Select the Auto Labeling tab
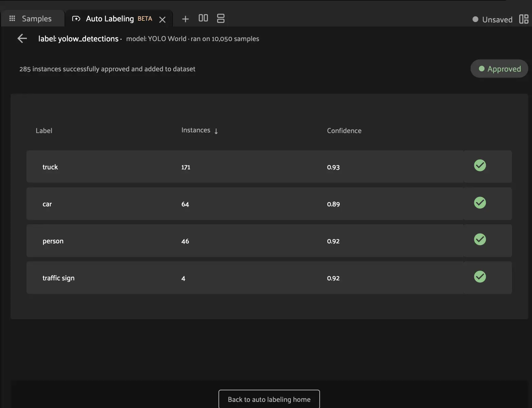Image resolution: width=532 pixels, height=408 pixels. (110, 19)
